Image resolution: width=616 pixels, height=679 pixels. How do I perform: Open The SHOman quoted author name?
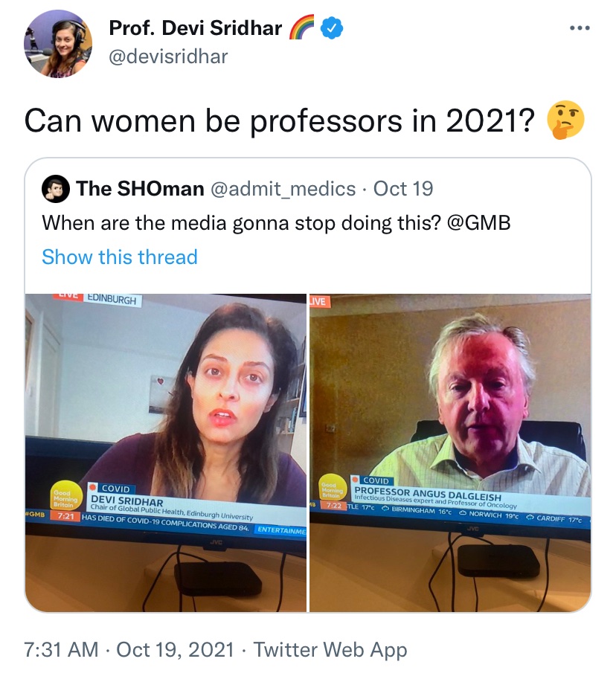pos(140,188)
